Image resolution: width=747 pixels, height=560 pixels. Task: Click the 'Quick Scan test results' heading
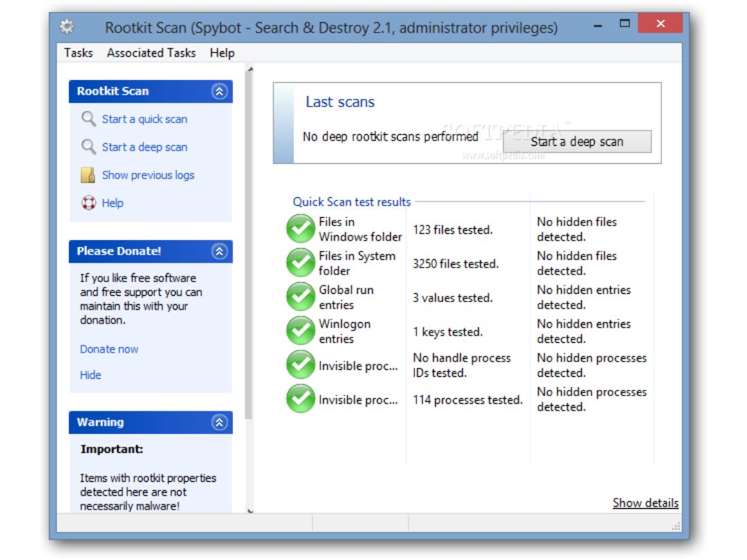pos(351,202)
